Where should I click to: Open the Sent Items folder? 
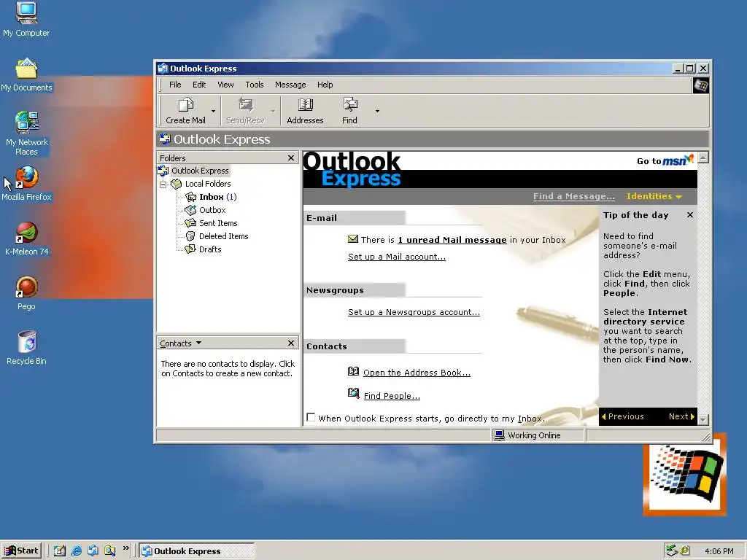[218, 223]
